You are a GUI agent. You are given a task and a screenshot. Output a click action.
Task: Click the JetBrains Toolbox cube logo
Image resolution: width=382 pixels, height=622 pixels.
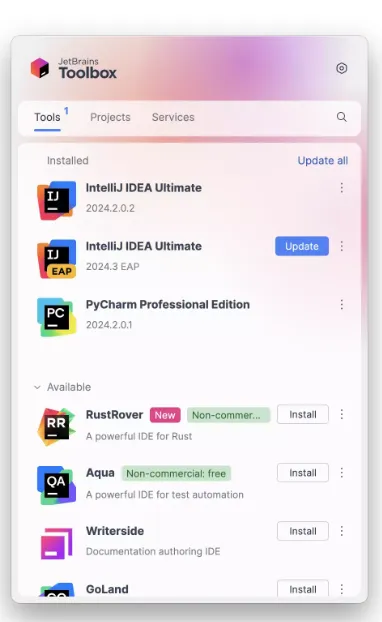[x=40, y=68]
